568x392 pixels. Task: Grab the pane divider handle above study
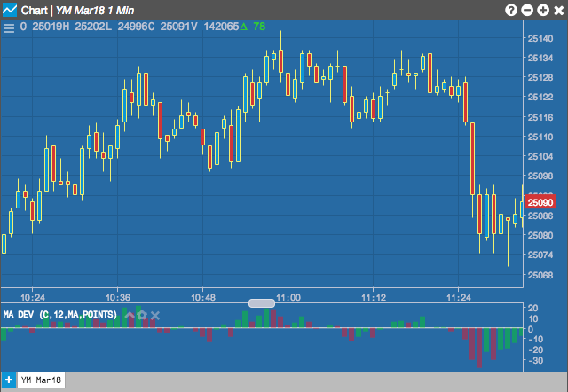262,303
